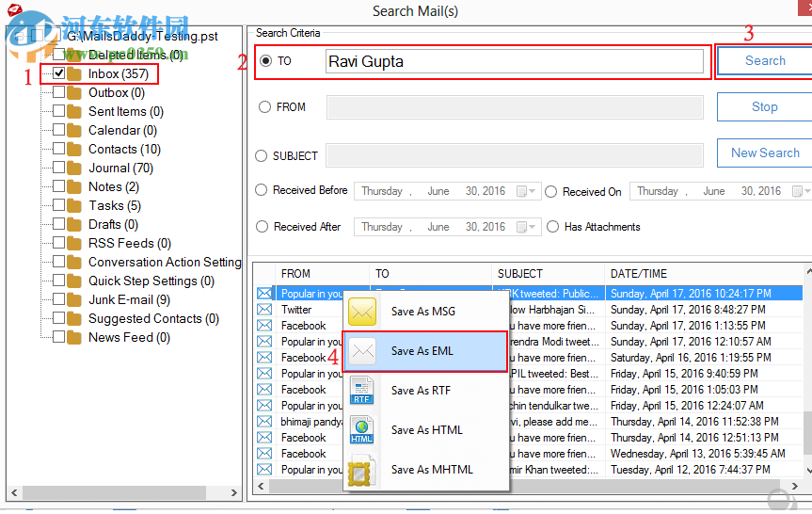
Task: Click the FROM search text field
Action: pyautogui.click(x=515, y=107)
